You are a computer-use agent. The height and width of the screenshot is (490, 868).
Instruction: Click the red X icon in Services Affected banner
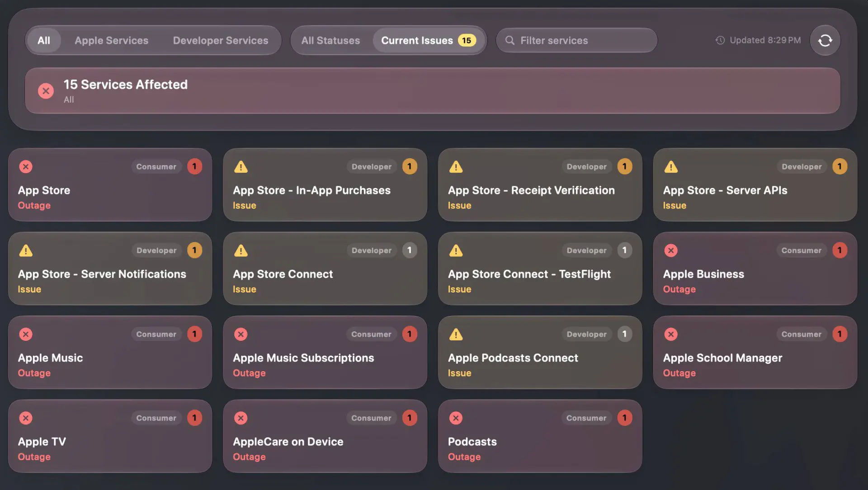tap(46, 91)
